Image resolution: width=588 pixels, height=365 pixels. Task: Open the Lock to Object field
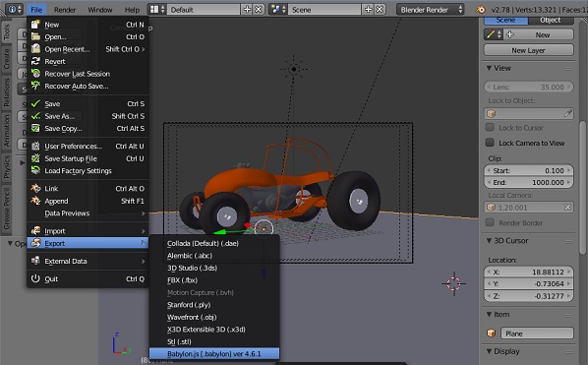click(528, 113)
